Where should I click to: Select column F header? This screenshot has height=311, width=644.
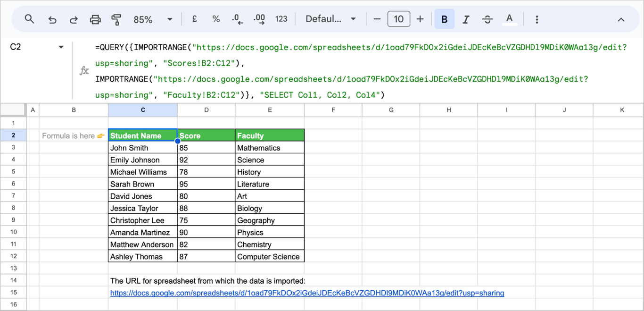pyautogui.click(x=333, y=110)
